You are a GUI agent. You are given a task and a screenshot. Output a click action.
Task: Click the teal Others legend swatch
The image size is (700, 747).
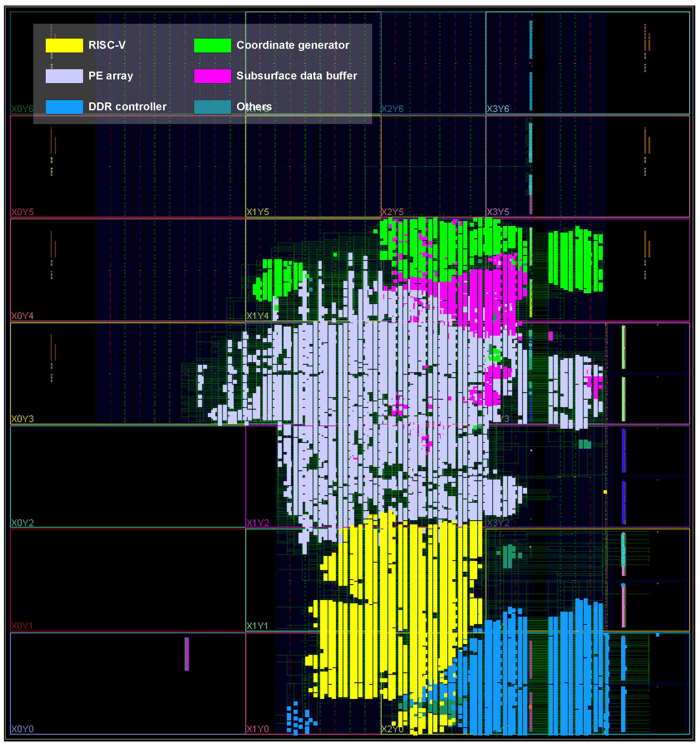click(212, 107)
